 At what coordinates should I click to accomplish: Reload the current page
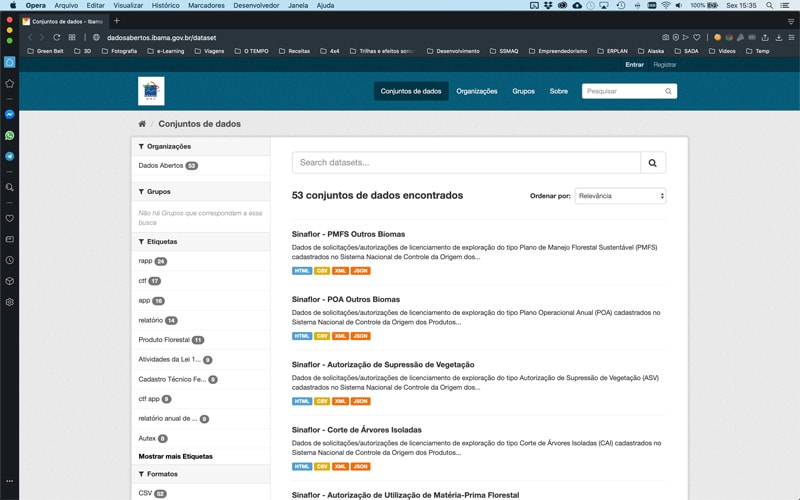[57, 37]
